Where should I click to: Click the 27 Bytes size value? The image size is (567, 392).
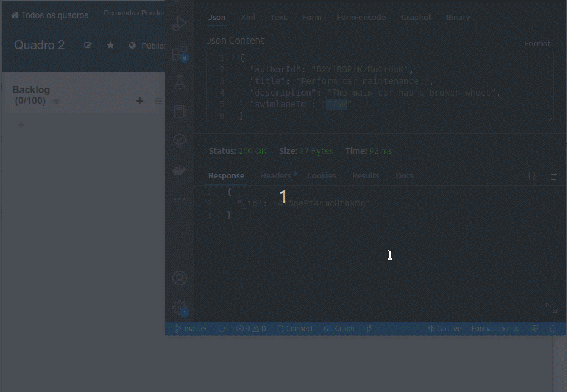pyautogui.click(x=316, y=151)
